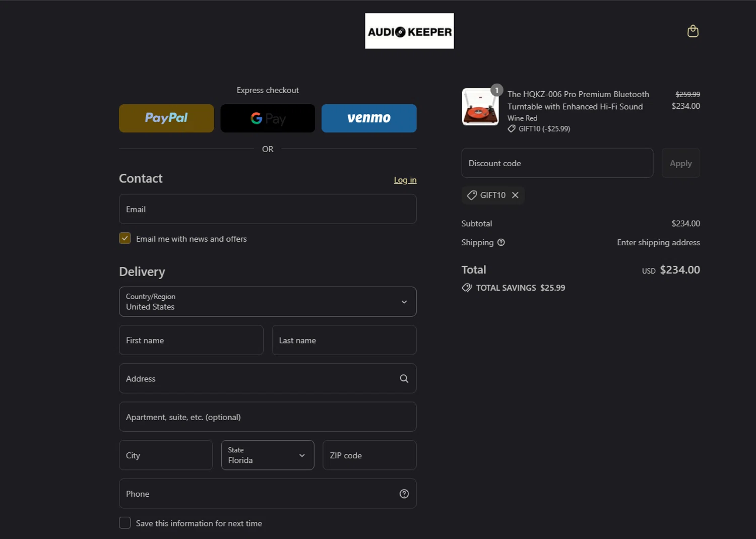756x539 pixels.
Task: Open the State dropdown showing Florida
Action: (x=268, y=455)
